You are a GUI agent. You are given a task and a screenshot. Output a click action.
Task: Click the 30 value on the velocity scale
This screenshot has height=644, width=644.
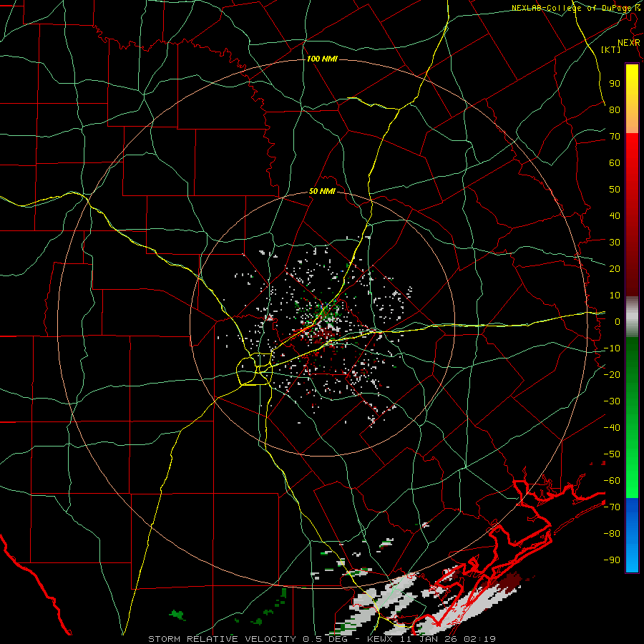[615, 243]
